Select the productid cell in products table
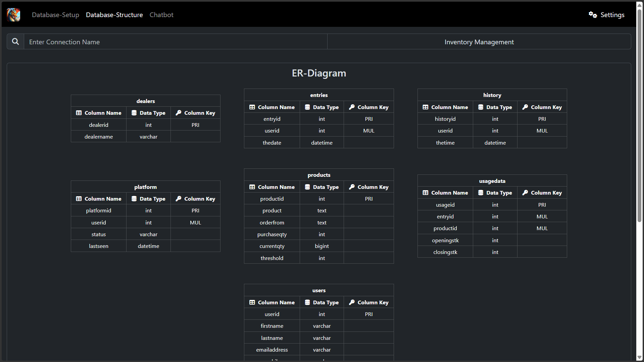 click(272, 199)
